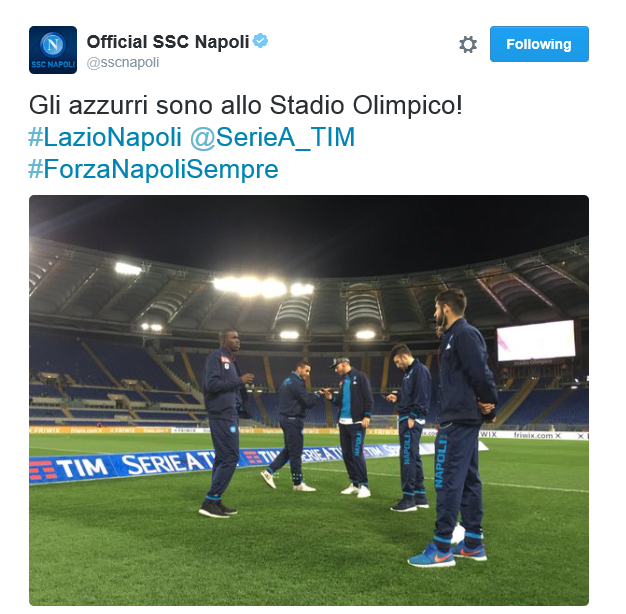Open the #ForzaNapoliSempre hashtag
Screen dimensions: 626x614
153,169
